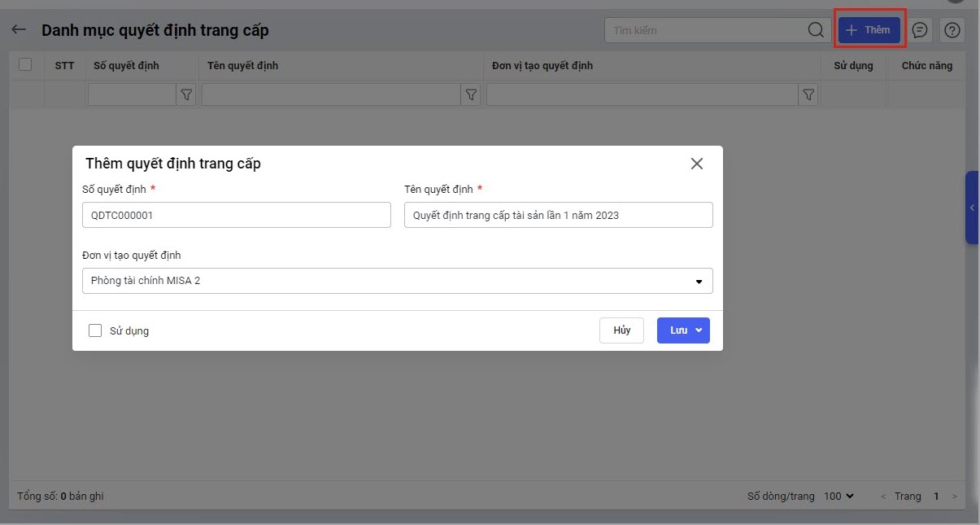Image resolution: width=980 pixels, height=525 pixels.
Task: Click the magnifier search icon
Action: pyautogui.click(x=816, y=30)
